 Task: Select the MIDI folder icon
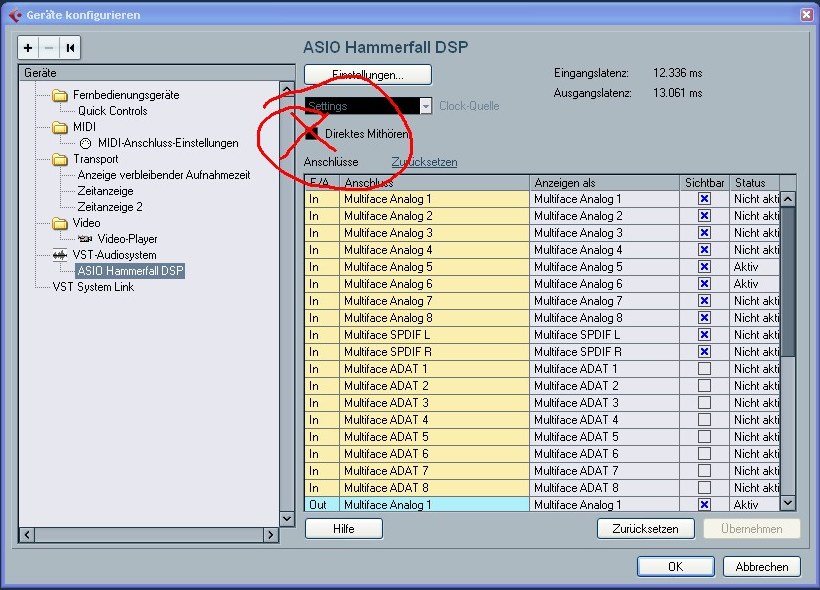point(60,127)
